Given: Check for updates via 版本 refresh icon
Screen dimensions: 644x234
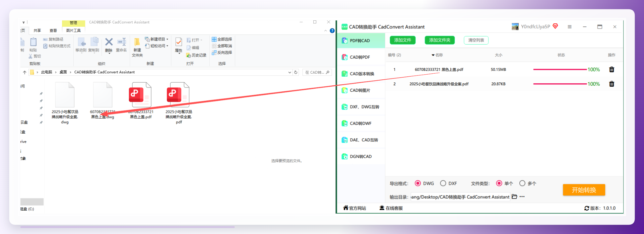Looking at the screenshot, I should tap(587, 208).
